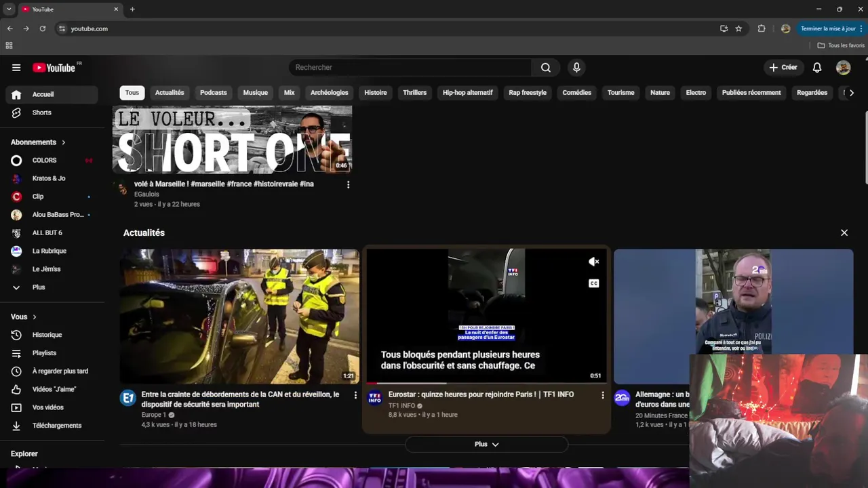Open the YouTube hamburger guide menu

tap(16, 68)
